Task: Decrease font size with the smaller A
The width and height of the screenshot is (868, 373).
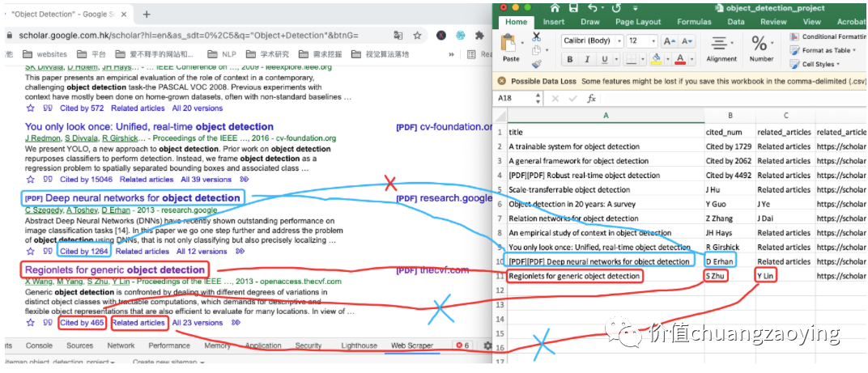Action: (x=687, y=41)
